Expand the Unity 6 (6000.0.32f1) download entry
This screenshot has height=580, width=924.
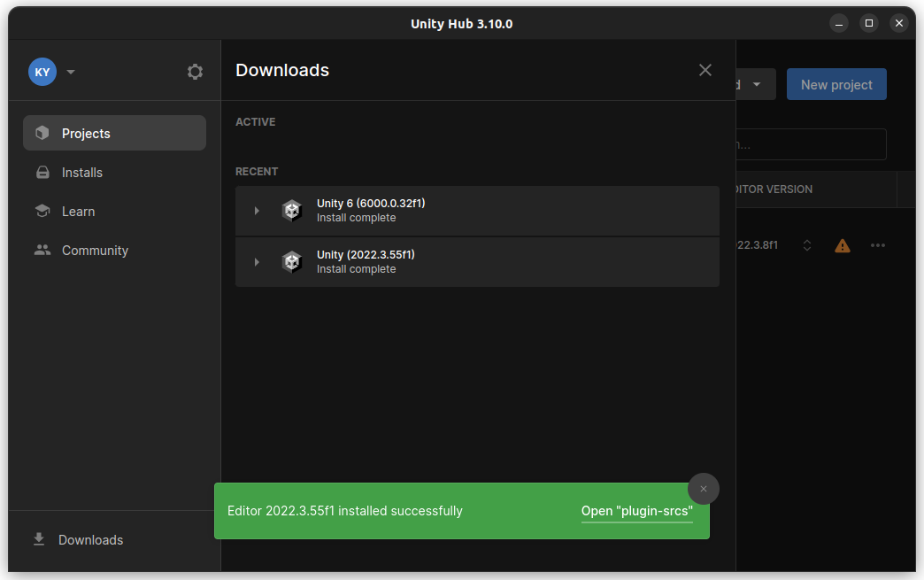coord(257,211)
